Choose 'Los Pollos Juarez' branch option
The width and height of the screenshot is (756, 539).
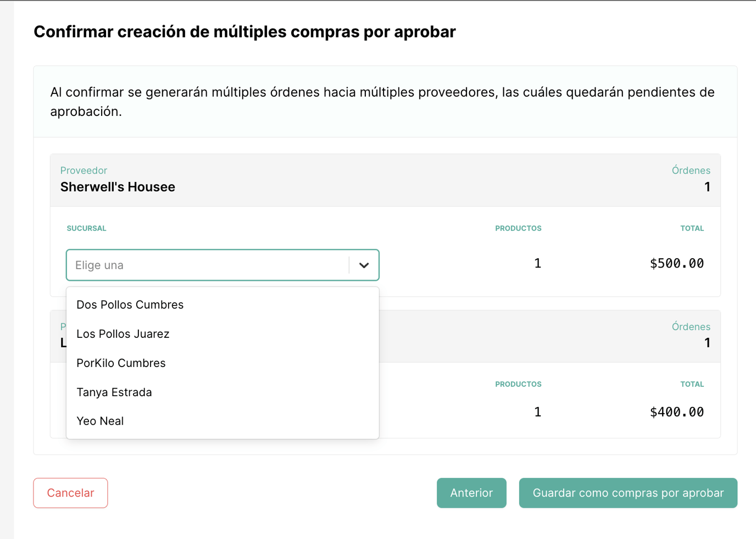point(123,334)
